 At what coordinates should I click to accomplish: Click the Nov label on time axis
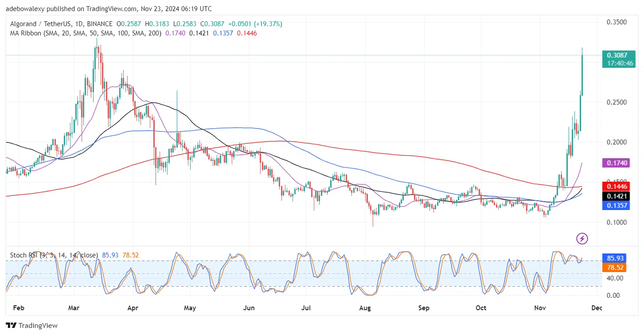[540, 308]
